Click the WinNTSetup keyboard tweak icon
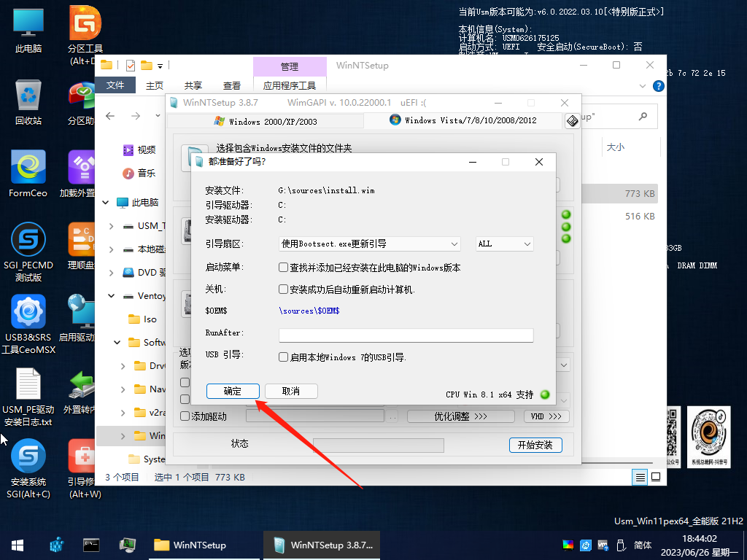This screenshot has height=560, width=747. (x=572, y=121)
